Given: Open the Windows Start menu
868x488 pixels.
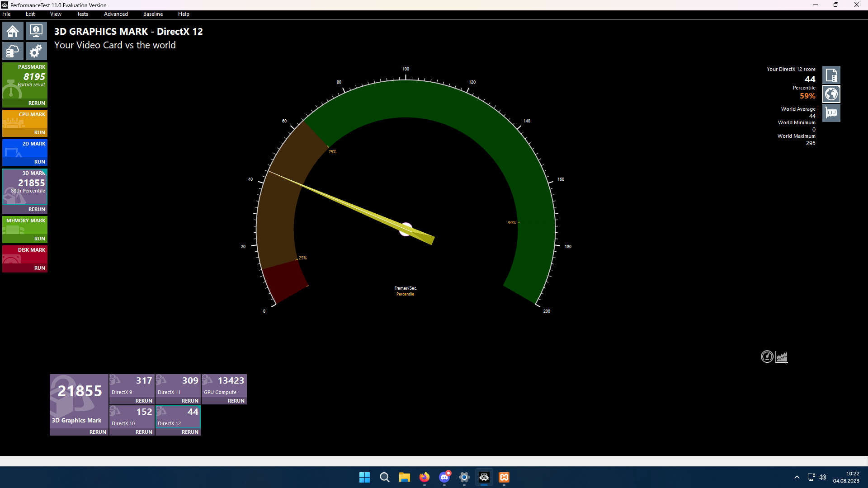Looking at the screenshot, I should (x=364, y=477).
